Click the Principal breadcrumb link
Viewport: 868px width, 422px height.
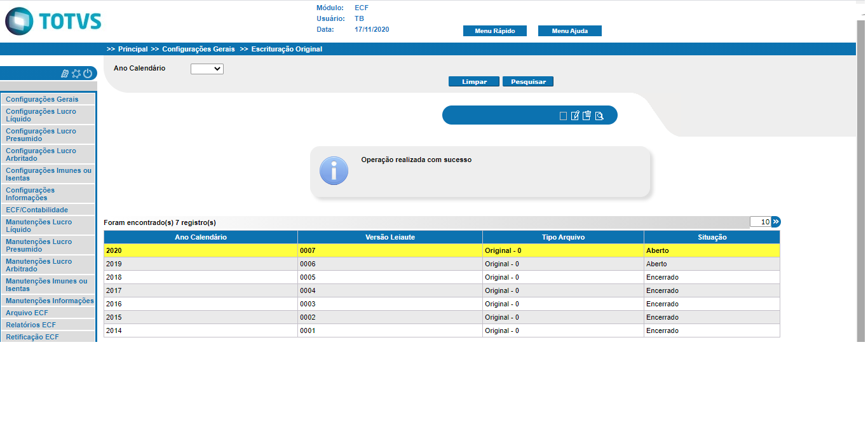[x=133, y=49]
